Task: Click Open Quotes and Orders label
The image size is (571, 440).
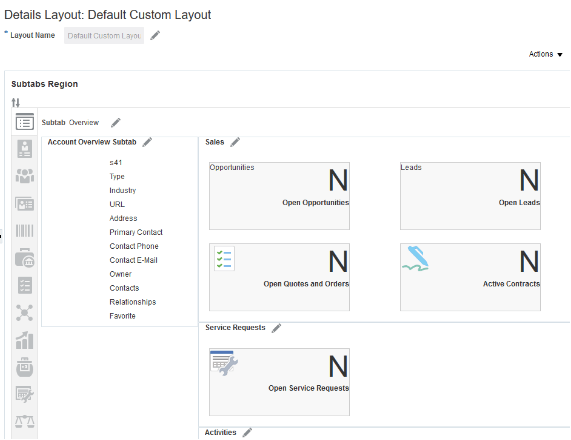Action: pos(306,284)
